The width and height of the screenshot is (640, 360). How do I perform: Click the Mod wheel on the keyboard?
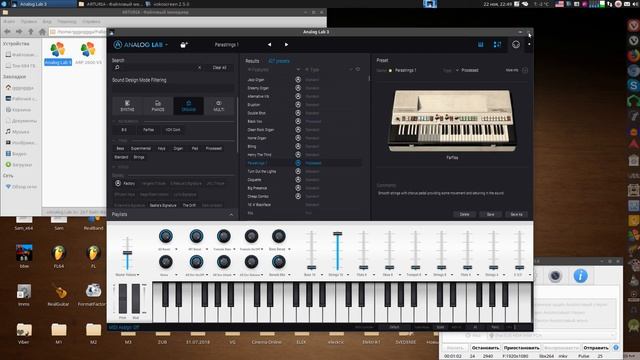pos(136,298)
